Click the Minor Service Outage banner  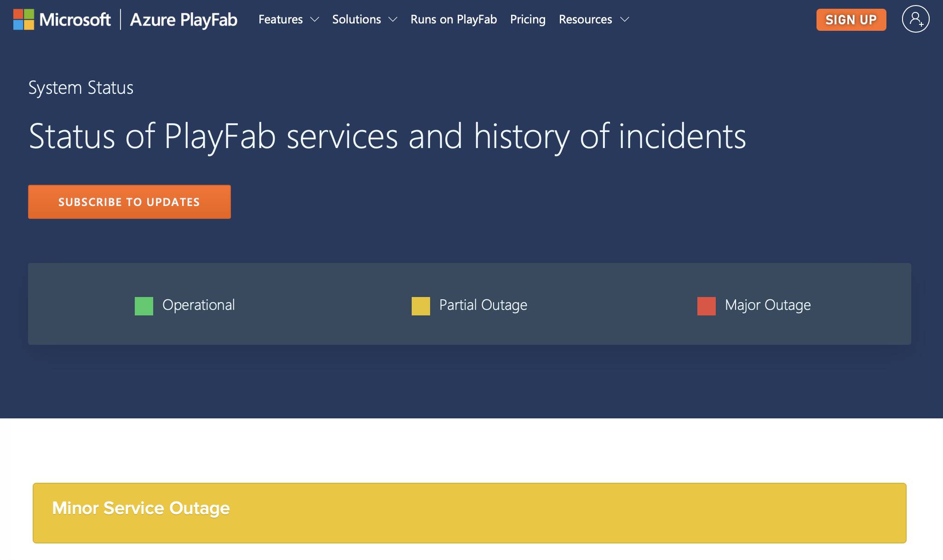(469, 513)
